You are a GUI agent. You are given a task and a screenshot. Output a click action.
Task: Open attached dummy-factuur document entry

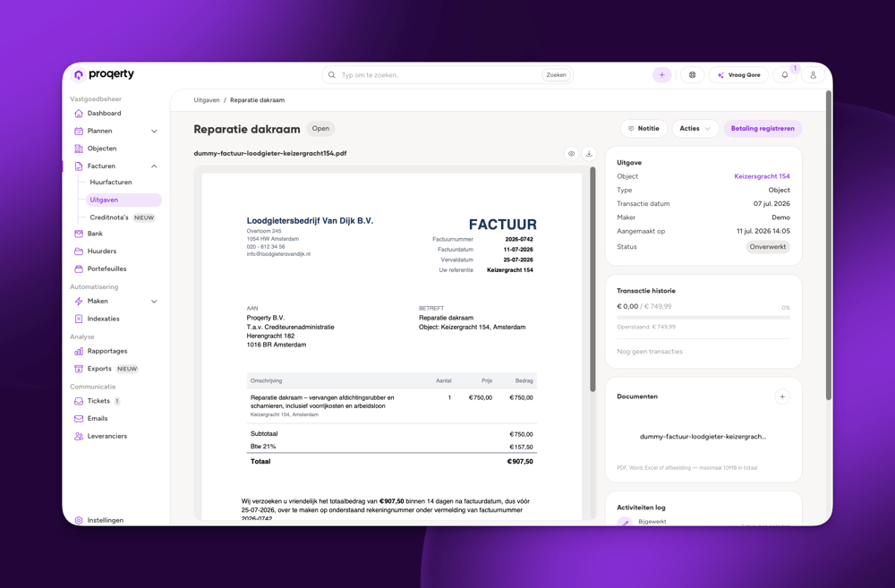click(703, 437)
